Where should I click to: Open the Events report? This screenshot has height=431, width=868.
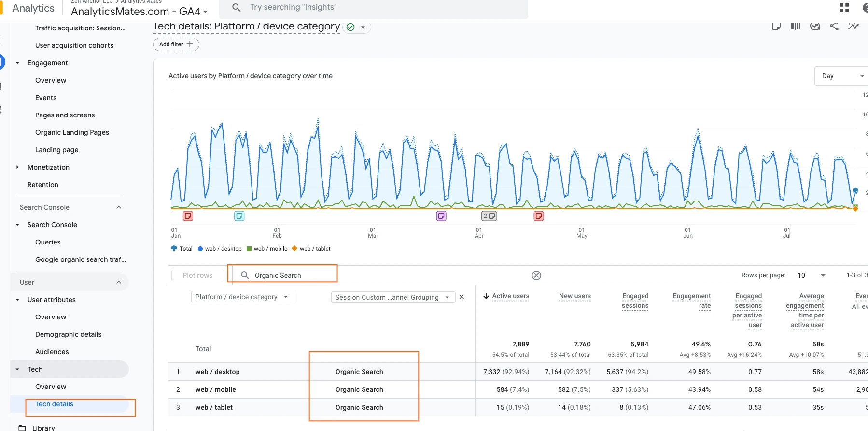pos(46,98)
